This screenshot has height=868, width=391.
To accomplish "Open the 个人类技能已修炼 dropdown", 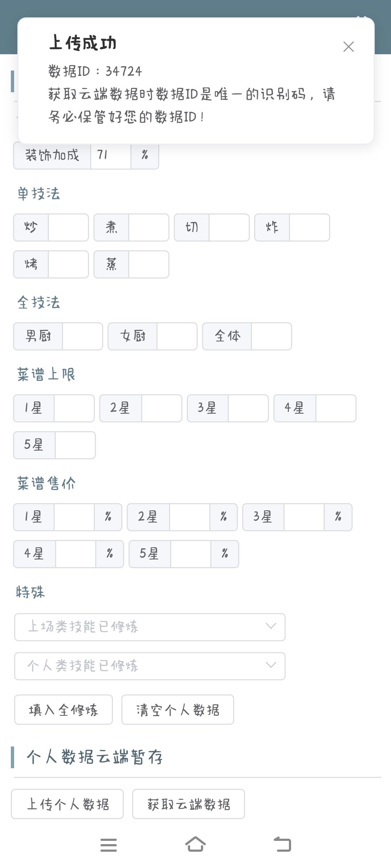I will 150,666.
